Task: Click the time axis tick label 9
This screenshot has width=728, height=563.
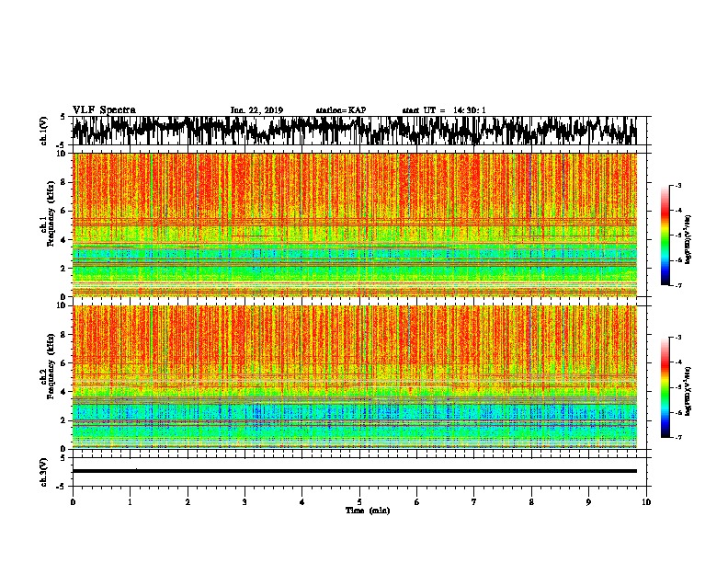Action: tap(588, 502)
